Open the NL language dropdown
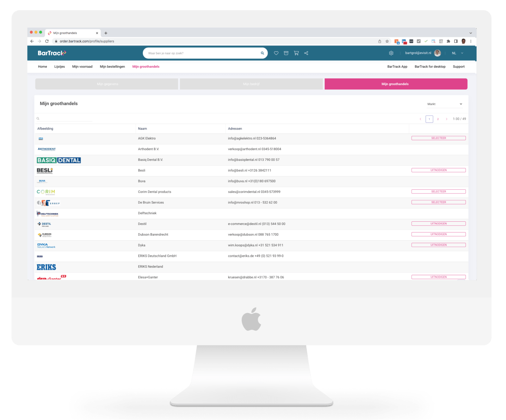This screenshot has height=420, width=506. [x=457, y=53]
